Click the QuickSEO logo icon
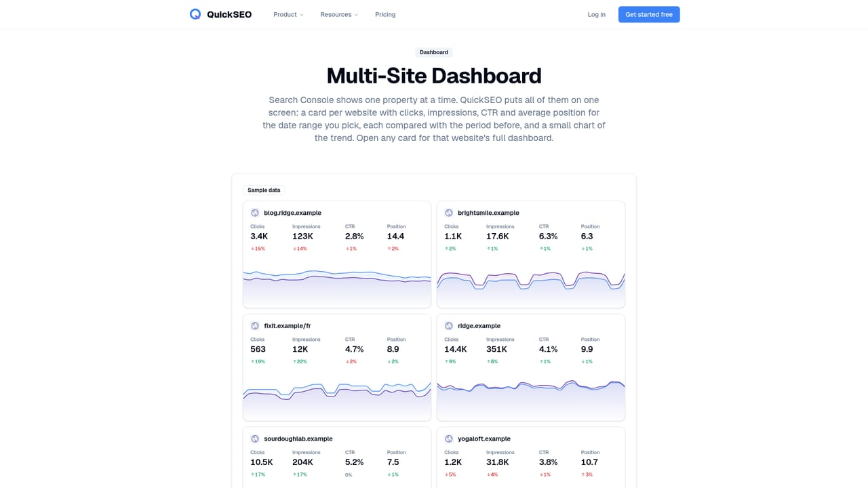Screen dimensions: 868x488 (x=195, y=14)
